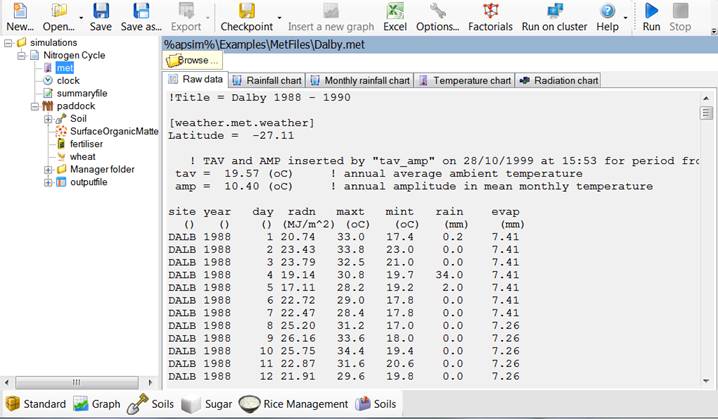Image resolution: width=718 pixels, height=419 pixels.
Task: Open the dropdown arrow next to Checkpoint
Action: pyautogui.click(x=279, y=18)
